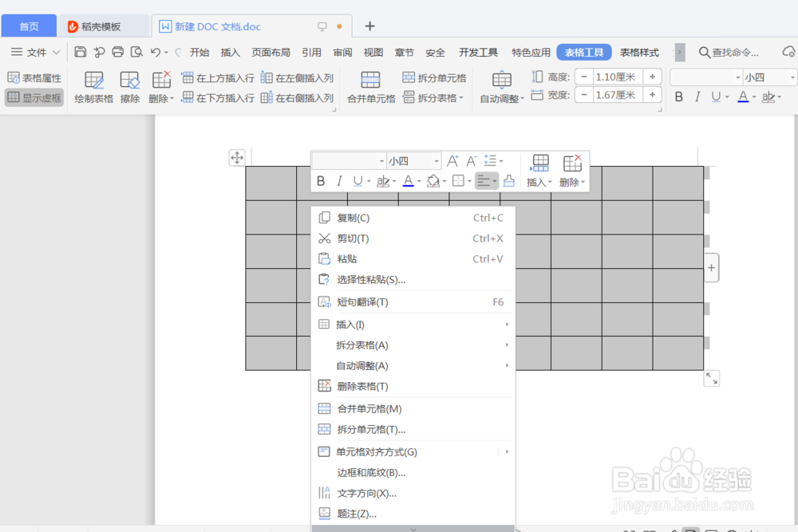Decrease row height with minus button
The image size is (798, 532).
[x=584, y=77]
